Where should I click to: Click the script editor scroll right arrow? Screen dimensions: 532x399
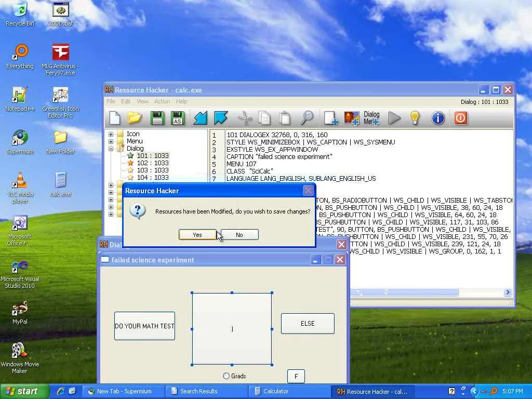pos(508,292)
